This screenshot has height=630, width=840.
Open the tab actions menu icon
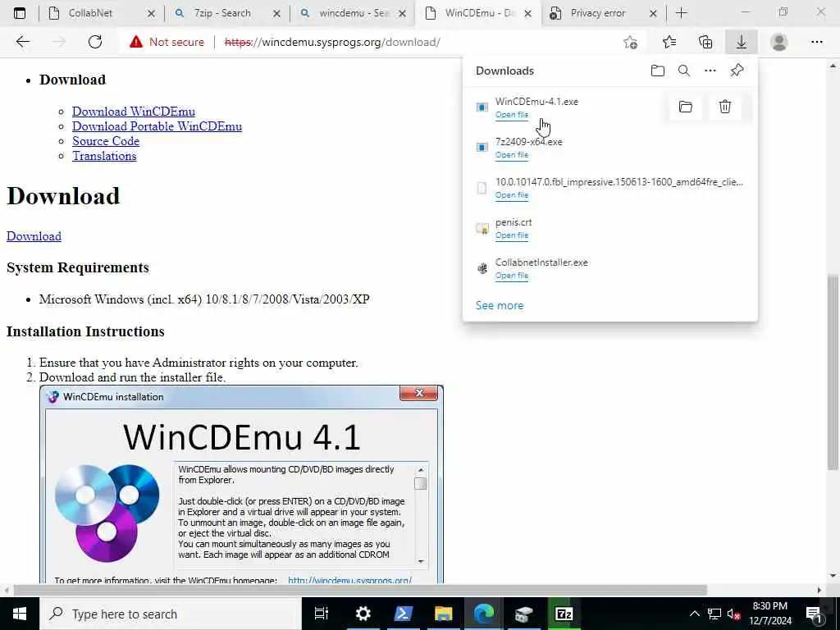pyautogui.click(x=20, y=13)
